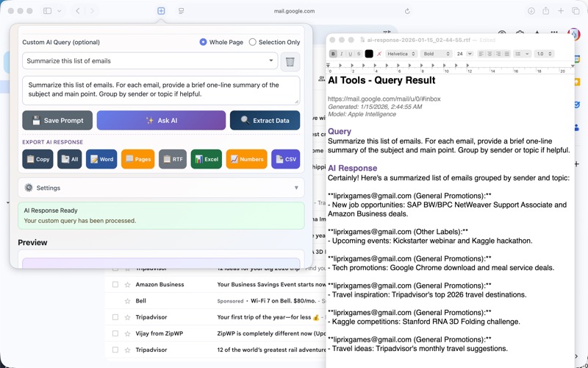Toggle the Safari sidebar
Viewport: 588px width, 368px height.
pyautogui.click(x=47, y=11)
